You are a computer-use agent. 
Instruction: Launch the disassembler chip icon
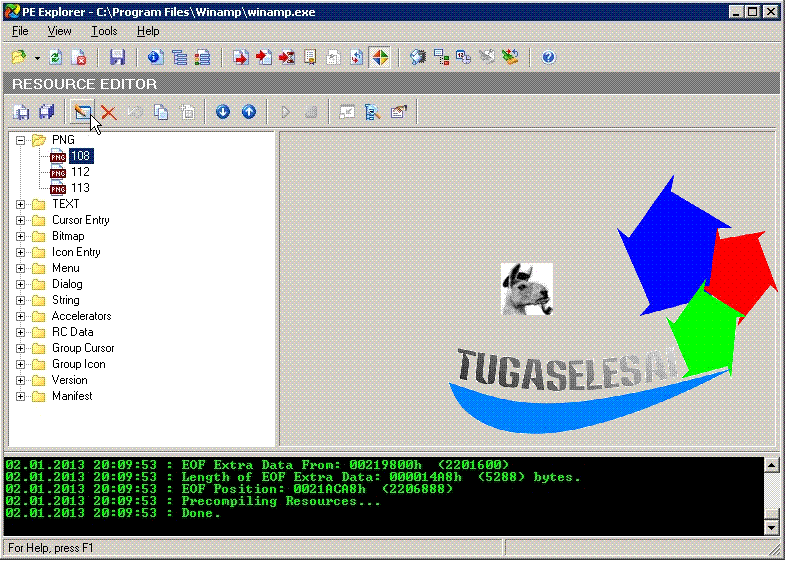tap(418, 57)
